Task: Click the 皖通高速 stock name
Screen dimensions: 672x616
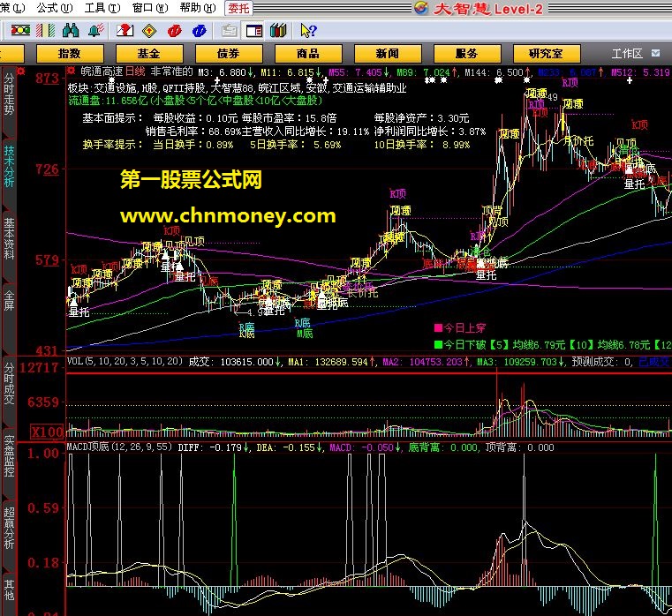Action: [x=102, y=71]
